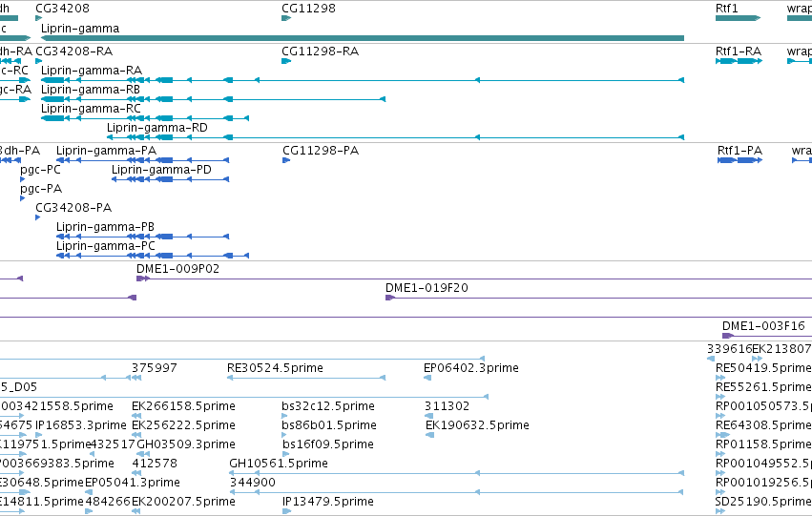Click the Liprin-gamma-PC protein label

pos(106,246)
